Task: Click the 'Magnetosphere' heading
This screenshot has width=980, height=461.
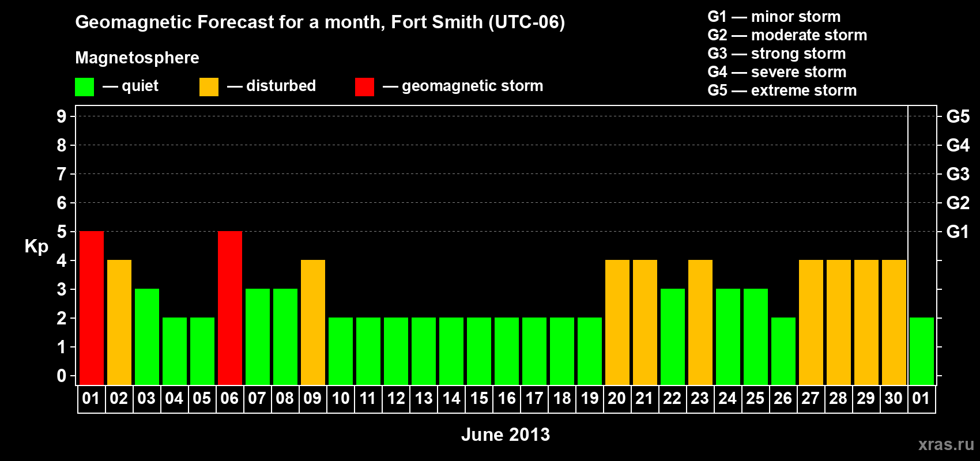Action: point(137,58)
